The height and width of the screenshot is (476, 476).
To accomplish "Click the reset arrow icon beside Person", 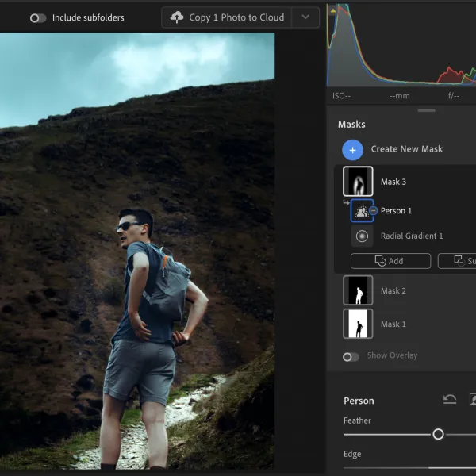I will click(450, 400).
